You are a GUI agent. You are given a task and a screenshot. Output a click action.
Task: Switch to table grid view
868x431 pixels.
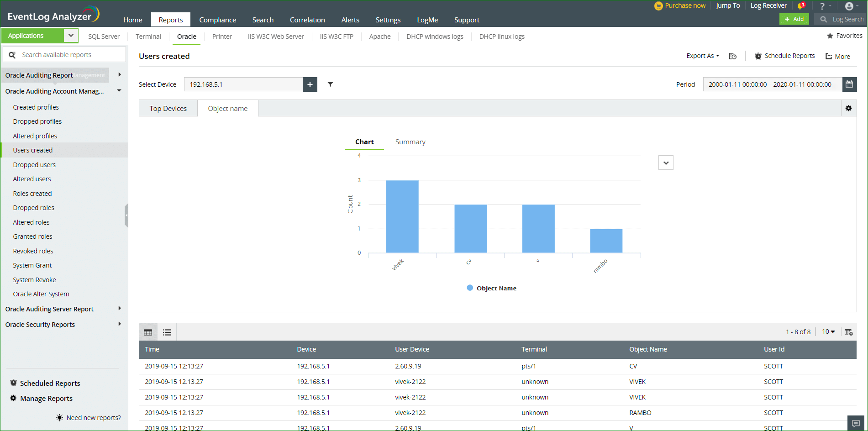[148, 332]
